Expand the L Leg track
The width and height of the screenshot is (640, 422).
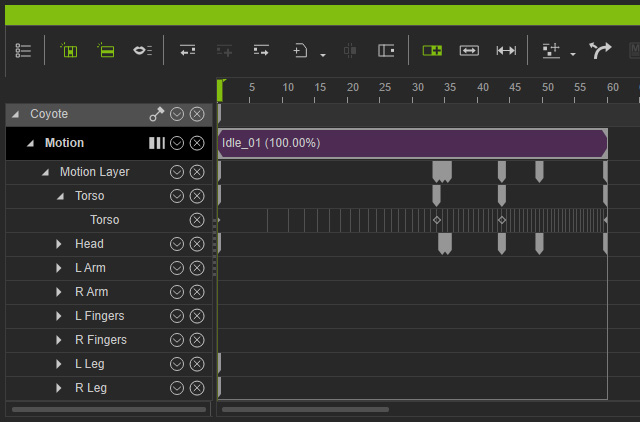tap(59, 364)
